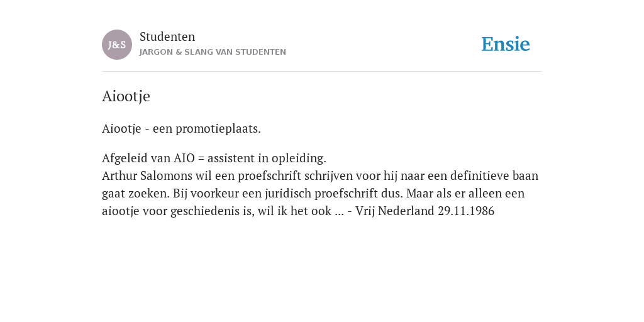Image resolution: width=644 pixels, height=322 pixels.
Task: Click the J&S round avatar icon
Action: pyautogui.click(x=117, y=45)
